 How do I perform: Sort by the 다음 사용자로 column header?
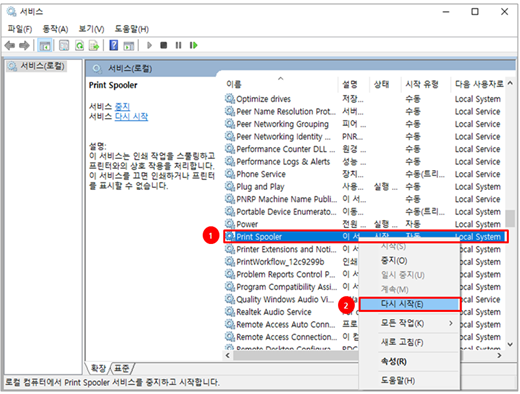pyautogui.click(x=479, y=84)
